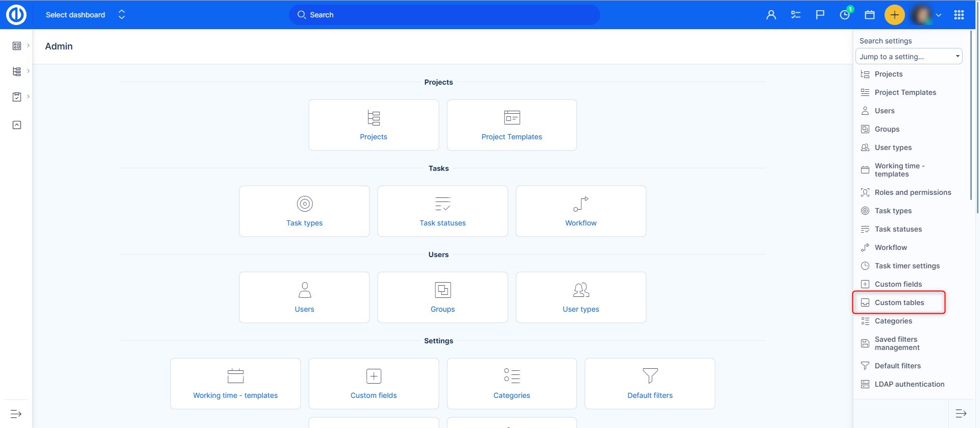Open the User types tile
This screenshot has width=980, height=428.
(x=581, y=297)
